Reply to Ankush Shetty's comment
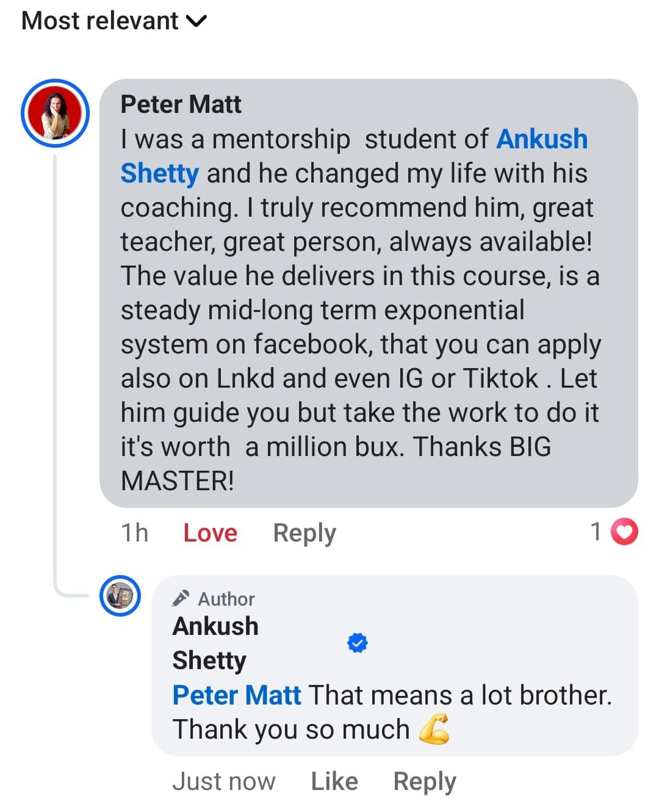659x812 pixels. [x=425, y=781]
